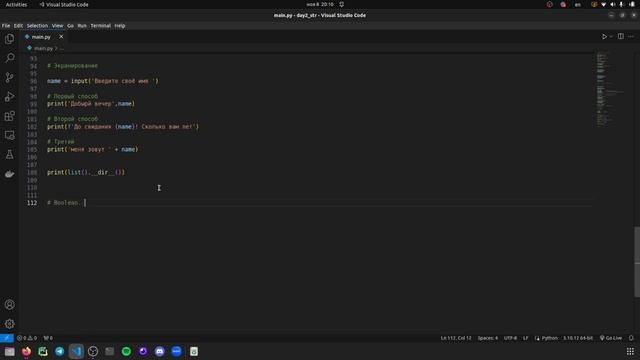Expand the run button dropdown arrow
The height and width of the screenshot is (360, 640).
pyautogui.click(x=611, y=37)
